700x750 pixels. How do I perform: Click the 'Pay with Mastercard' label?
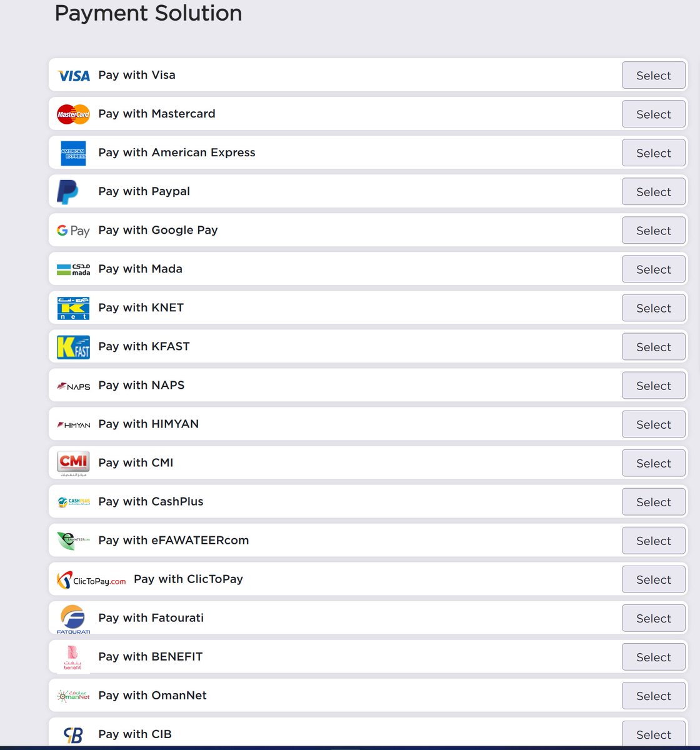click(x=157, y=114)
